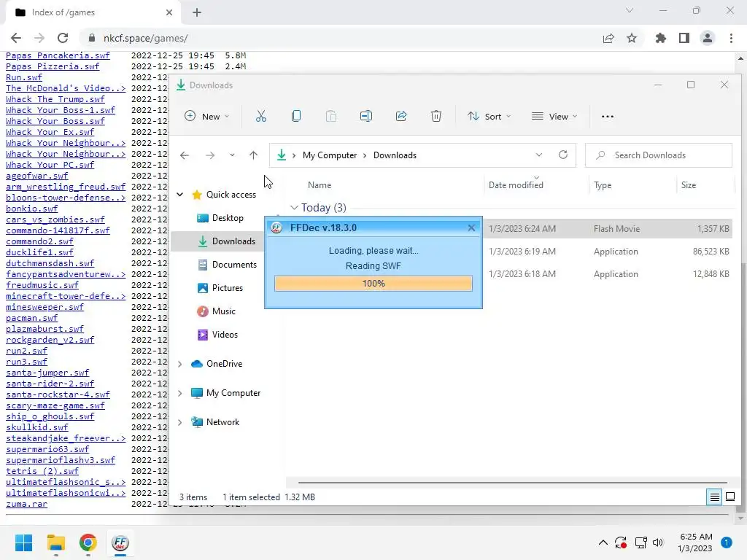Screen dimensions: 747x560
Task: Open the supermario63.swf link
Action: (x=47, y=449)
